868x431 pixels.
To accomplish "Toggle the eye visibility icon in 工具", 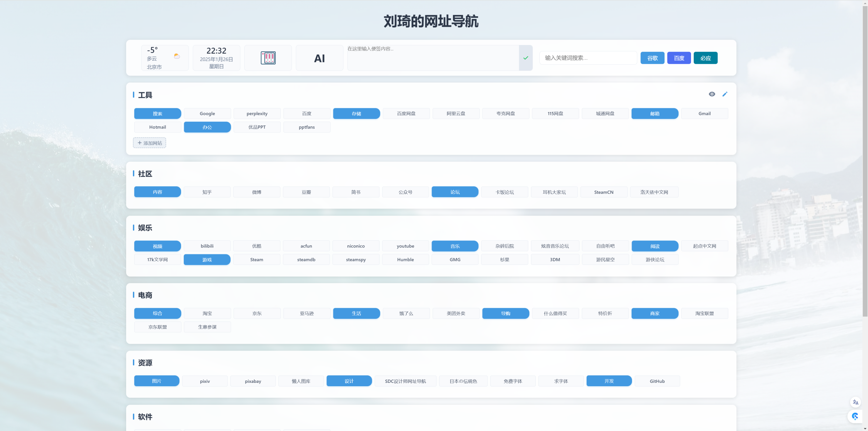I will [712, 94].
